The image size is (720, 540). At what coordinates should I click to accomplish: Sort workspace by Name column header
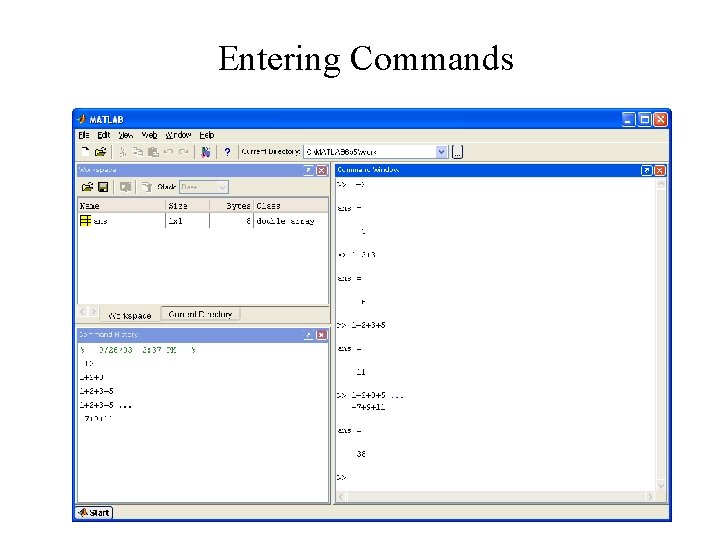121,206
